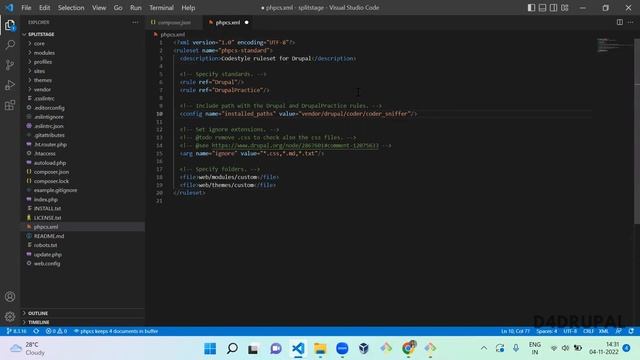Open composer.json in the file tree
The height and width of the screenshot is (360, 640).
click(82, 172)
